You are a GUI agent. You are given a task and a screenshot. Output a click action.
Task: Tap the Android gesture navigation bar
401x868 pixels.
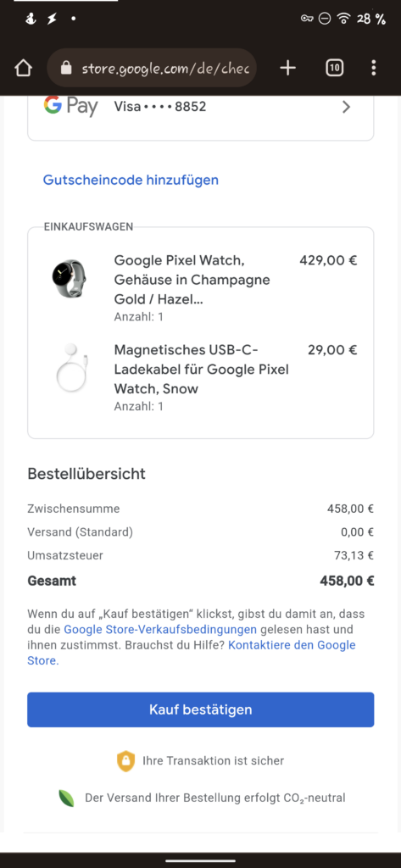tap(200, 860)
